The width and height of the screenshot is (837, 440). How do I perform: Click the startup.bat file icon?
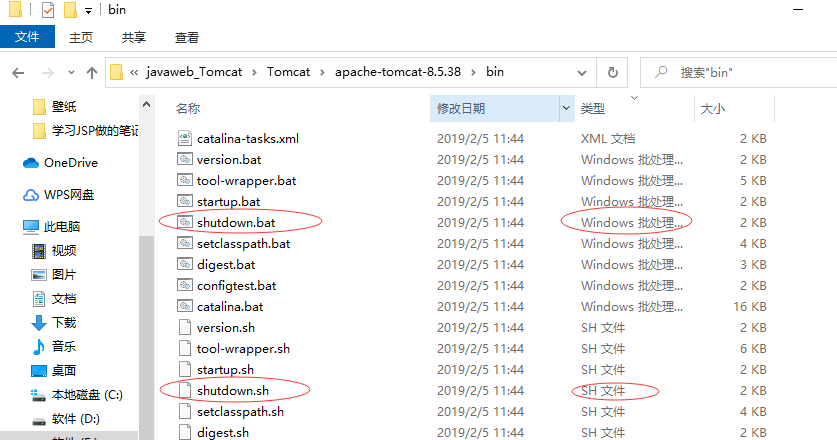[x=185, y=201]
